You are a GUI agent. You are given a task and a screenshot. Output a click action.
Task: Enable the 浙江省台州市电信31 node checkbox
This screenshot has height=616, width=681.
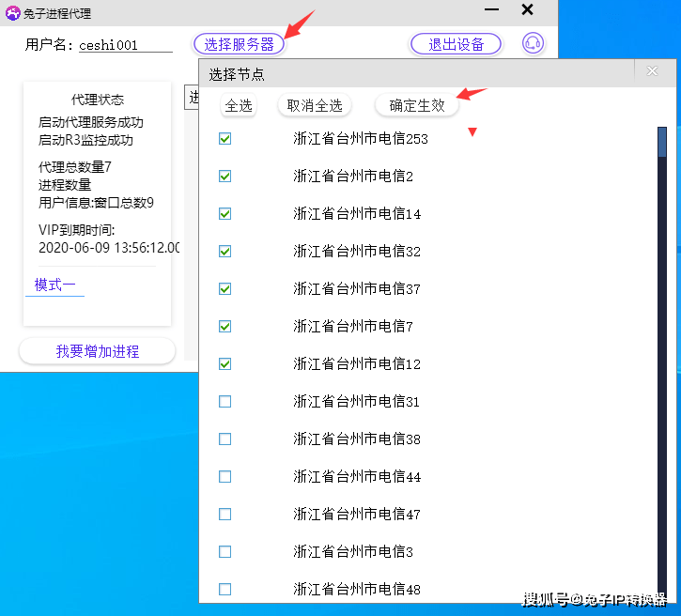click(x=224, y=402)
